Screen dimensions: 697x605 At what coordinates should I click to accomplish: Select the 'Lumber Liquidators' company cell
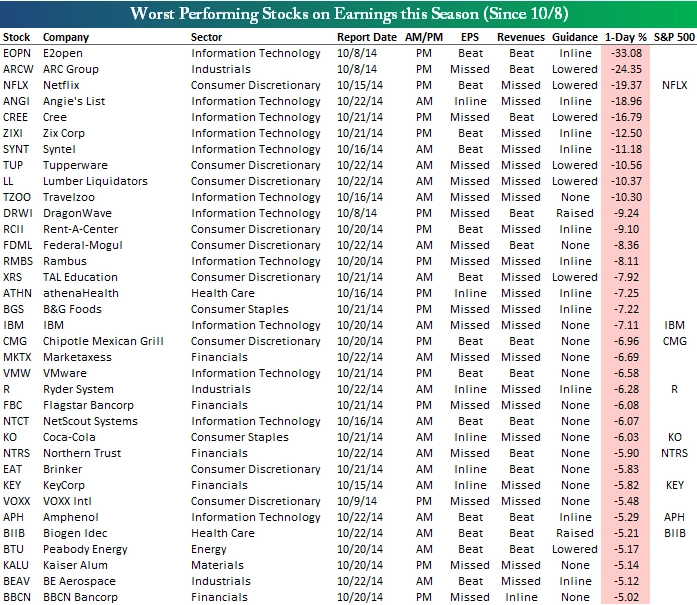click(x=95, y=181)
